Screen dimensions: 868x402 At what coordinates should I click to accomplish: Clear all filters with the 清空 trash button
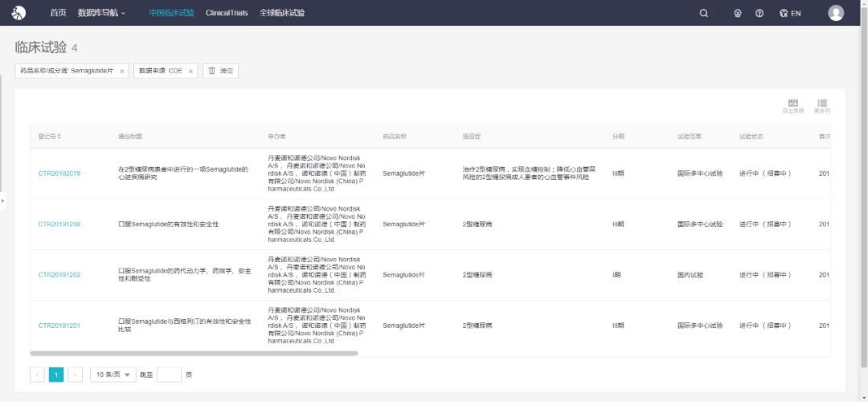pyautogui.click(x=220, y=71)
